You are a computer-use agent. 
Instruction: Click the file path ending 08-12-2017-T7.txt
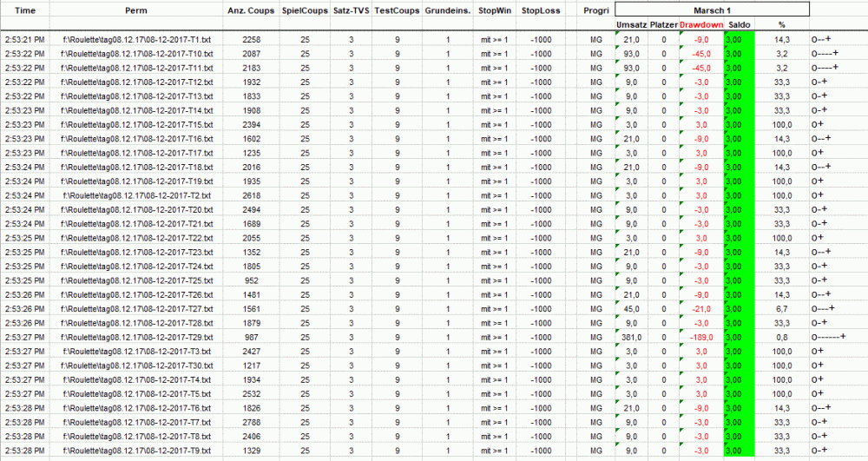137,422
